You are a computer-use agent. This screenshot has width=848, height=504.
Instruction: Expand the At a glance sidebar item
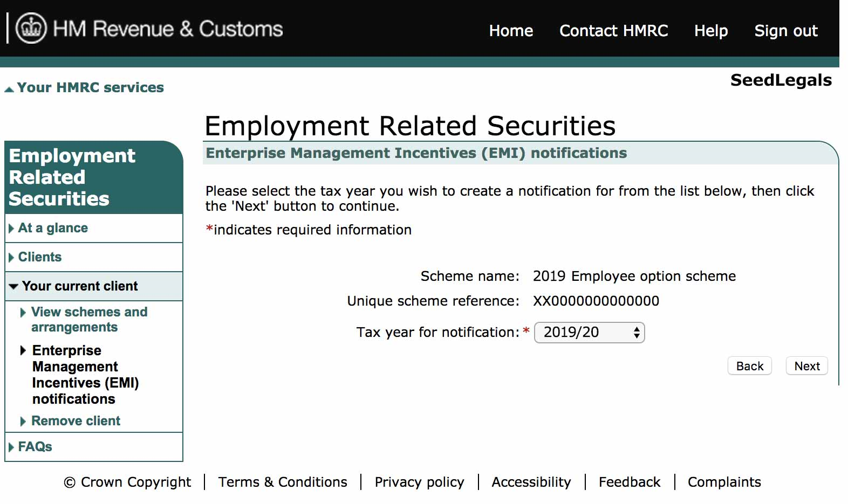[53, 228]
